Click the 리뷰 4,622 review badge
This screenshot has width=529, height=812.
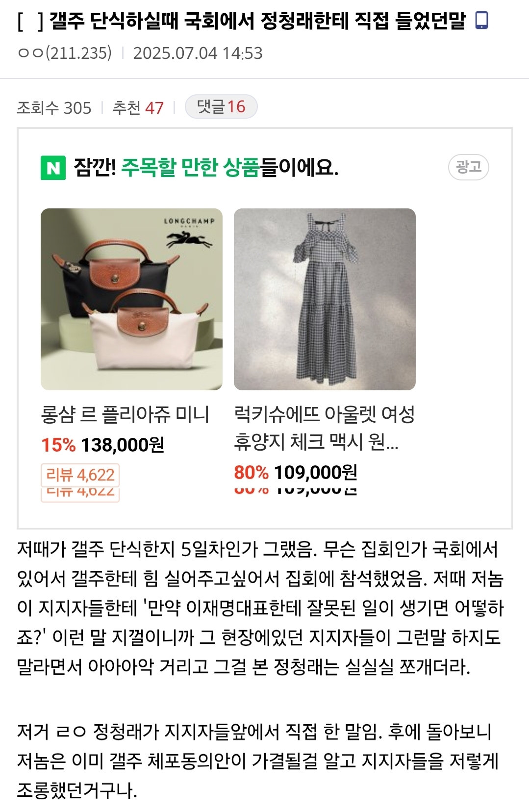80,475
